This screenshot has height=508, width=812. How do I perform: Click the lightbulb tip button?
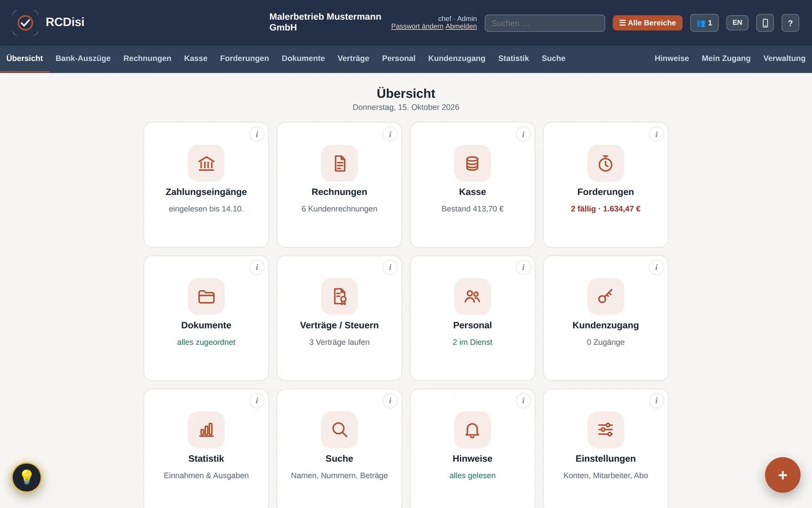[x=26, y=478]
